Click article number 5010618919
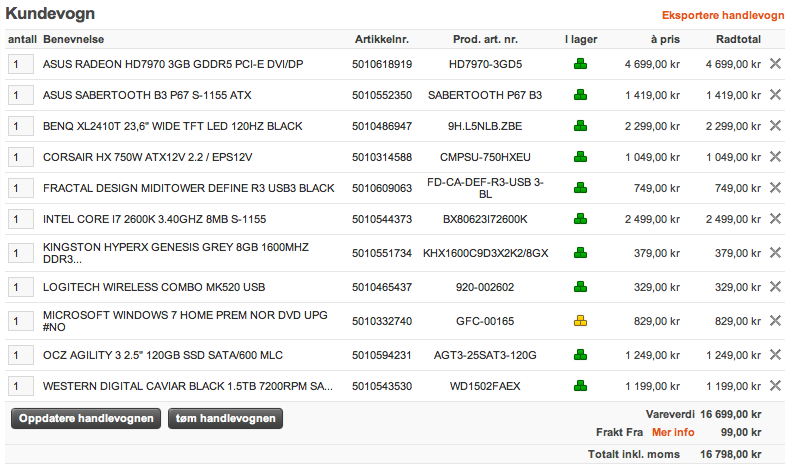This screenshot has height=469, width=800. [x=382, y=64]
